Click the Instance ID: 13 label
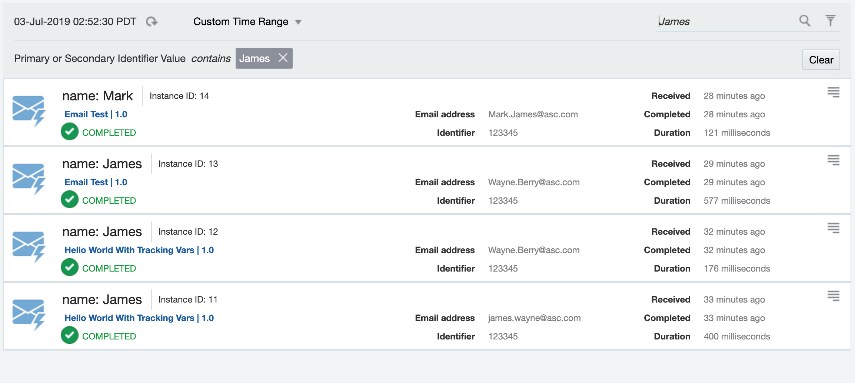This screenshot has height=383, width=855. pos(188,164)
